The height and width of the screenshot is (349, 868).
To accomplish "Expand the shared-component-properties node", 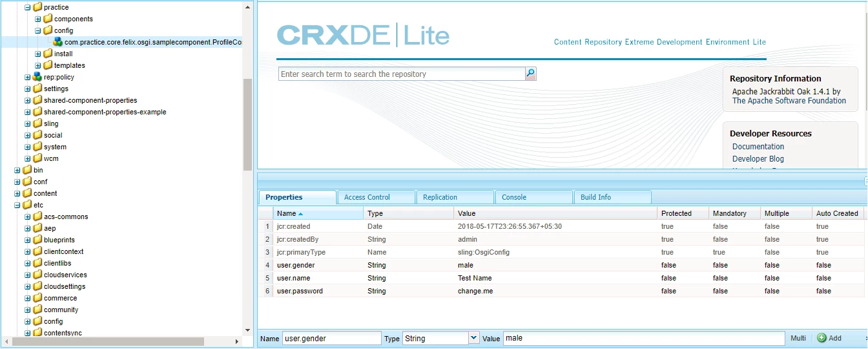I will pos(28,100).
